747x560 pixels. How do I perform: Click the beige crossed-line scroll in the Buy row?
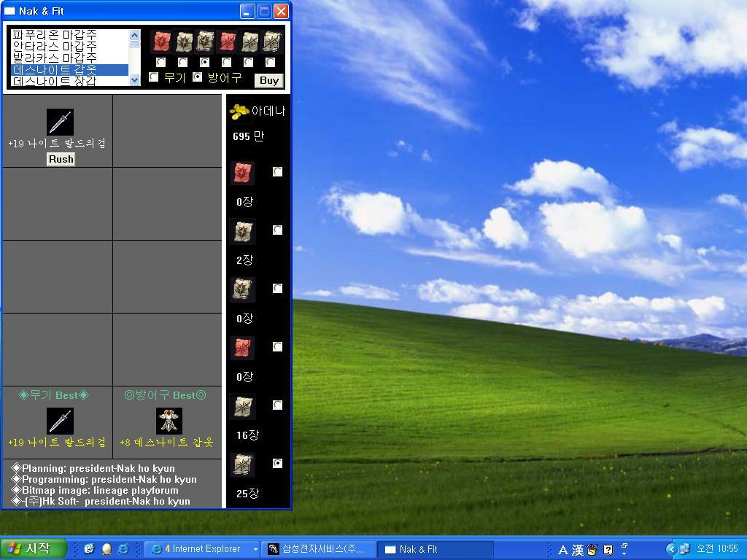point(249,42)
